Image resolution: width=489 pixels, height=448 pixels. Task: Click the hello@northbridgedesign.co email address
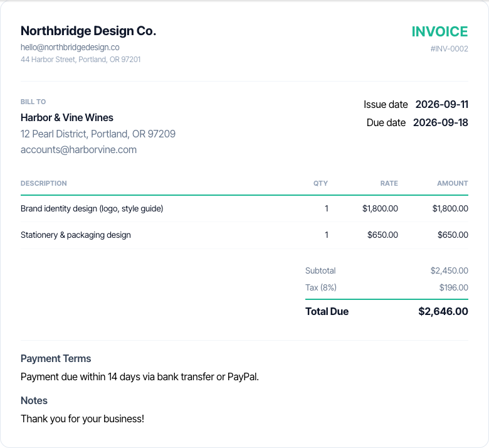[70, 47]
